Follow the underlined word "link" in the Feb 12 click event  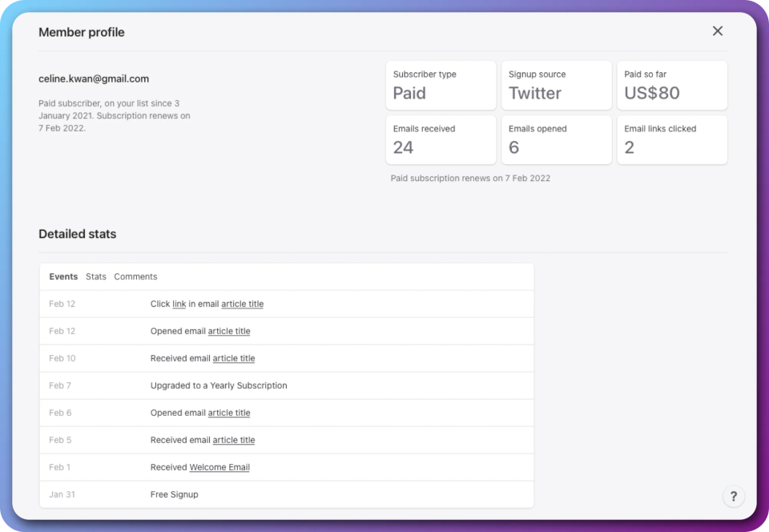click(179, 304)
